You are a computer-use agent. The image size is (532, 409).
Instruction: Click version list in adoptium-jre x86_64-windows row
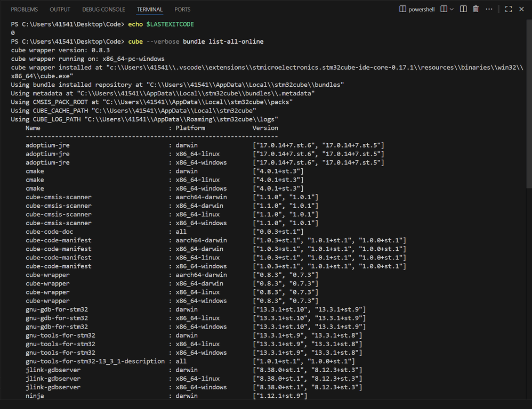point(318,162)
